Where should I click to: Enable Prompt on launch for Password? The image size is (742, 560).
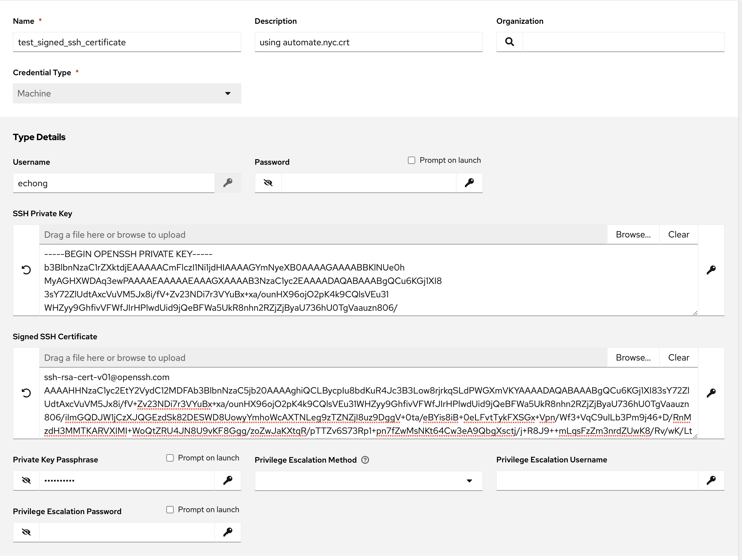pyautogui.click(x=412, y=161)
